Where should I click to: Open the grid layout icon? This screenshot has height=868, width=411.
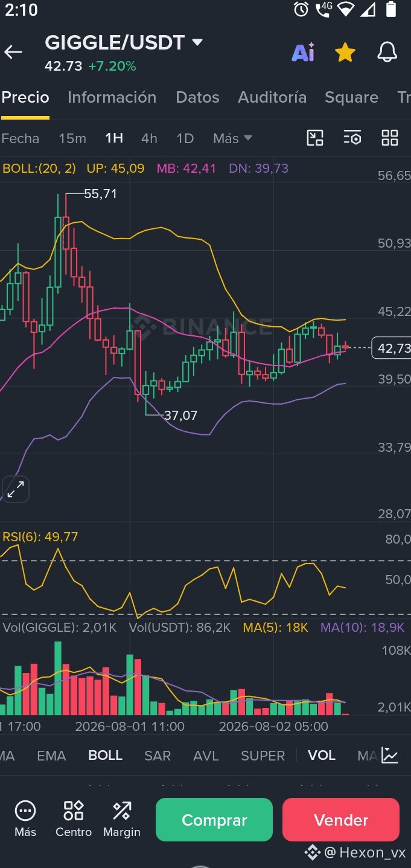tap(390, 138)
